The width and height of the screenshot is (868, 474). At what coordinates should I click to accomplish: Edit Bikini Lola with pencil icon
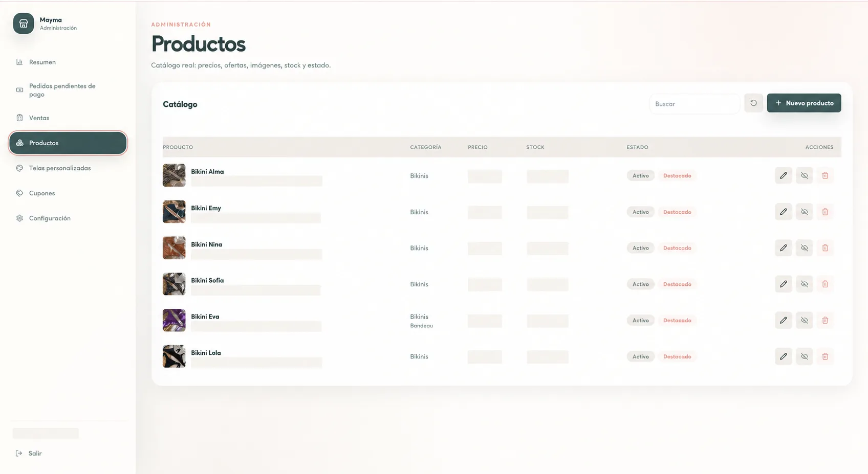pyautogui.click(x=784, y=356)
